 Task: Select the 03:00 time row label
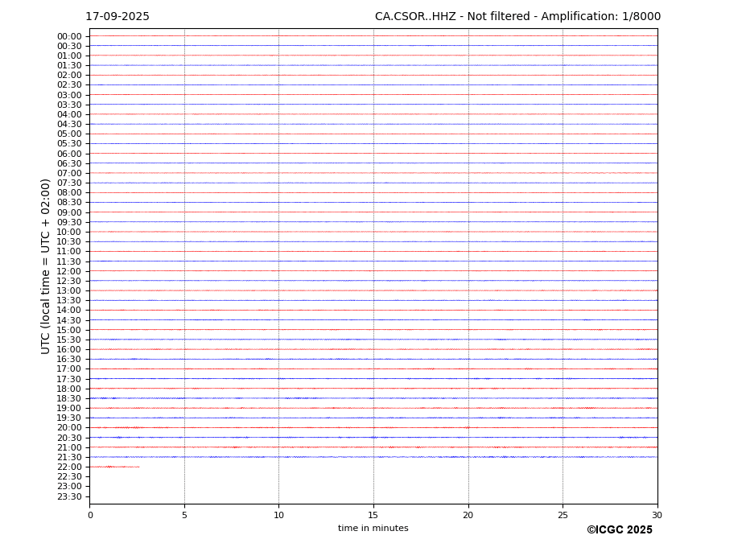click(x=69, y=95)
